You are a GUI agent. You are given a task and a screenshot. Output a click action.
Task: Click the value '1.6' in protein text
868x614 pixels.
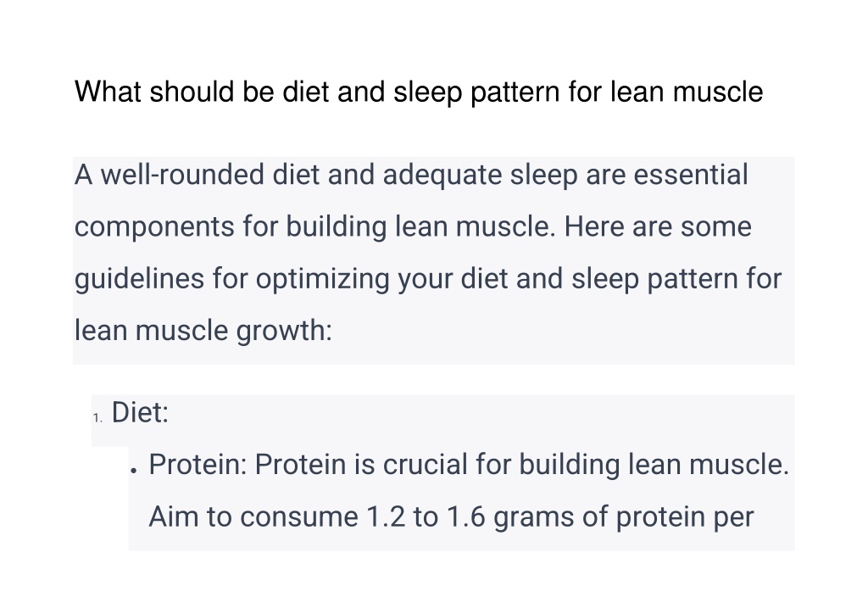(x=466, y=517)
